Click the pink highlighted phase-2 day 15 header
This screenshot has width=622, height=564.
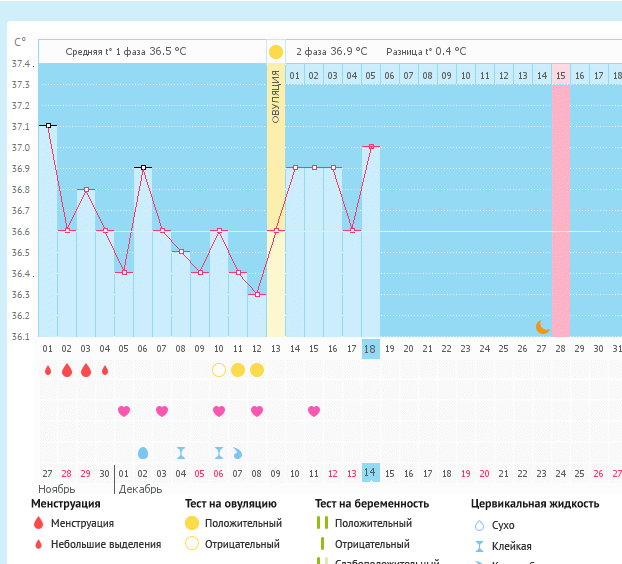point(561,76)
